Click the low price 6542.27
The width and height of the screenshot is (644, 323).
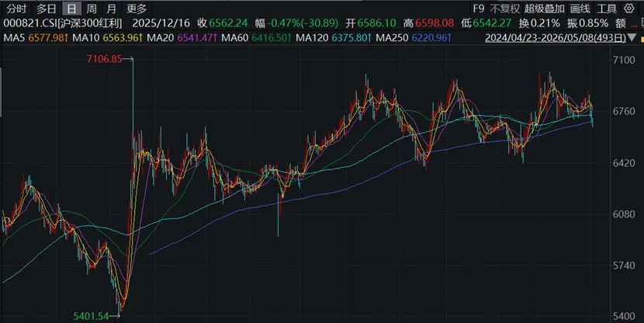492,23
